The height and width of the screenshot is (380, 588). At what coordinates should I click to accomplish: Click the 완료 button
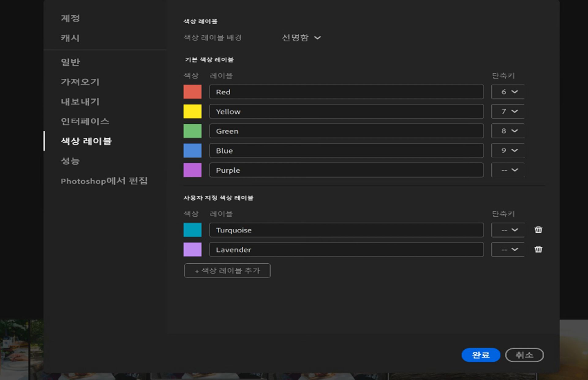[x=481, y=355]
